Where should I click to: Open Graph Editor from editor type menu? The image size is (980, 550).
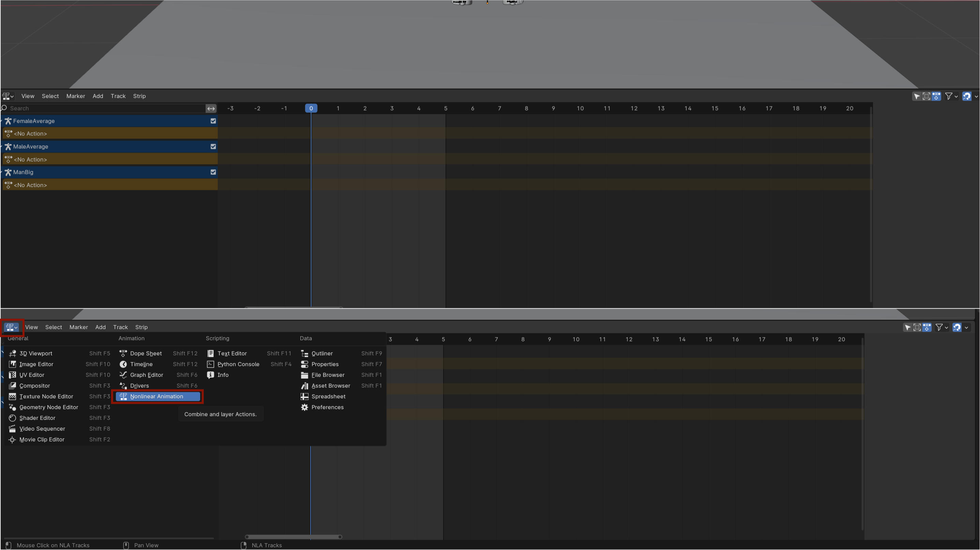(x=146, y=375)
